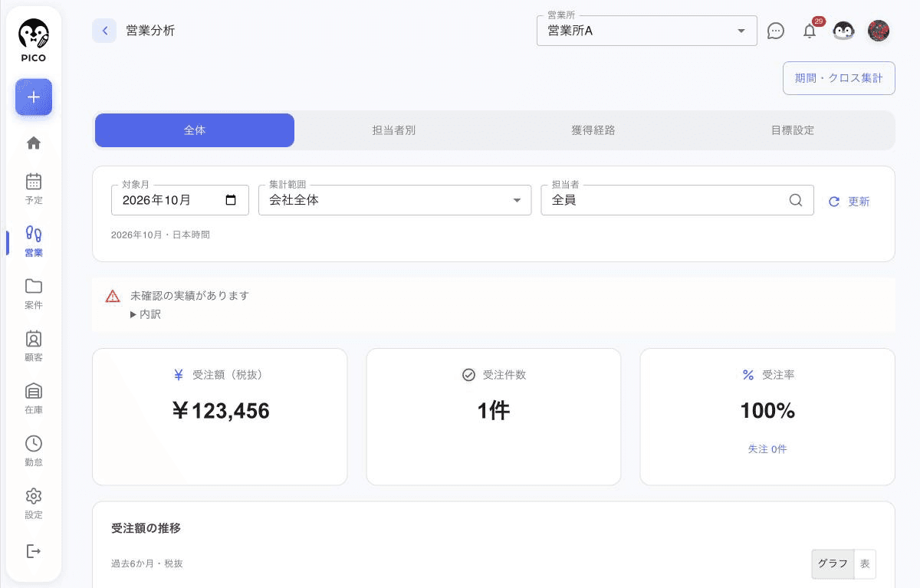
Task: Go to the home icon in sidebar
Action: point(34,143)
